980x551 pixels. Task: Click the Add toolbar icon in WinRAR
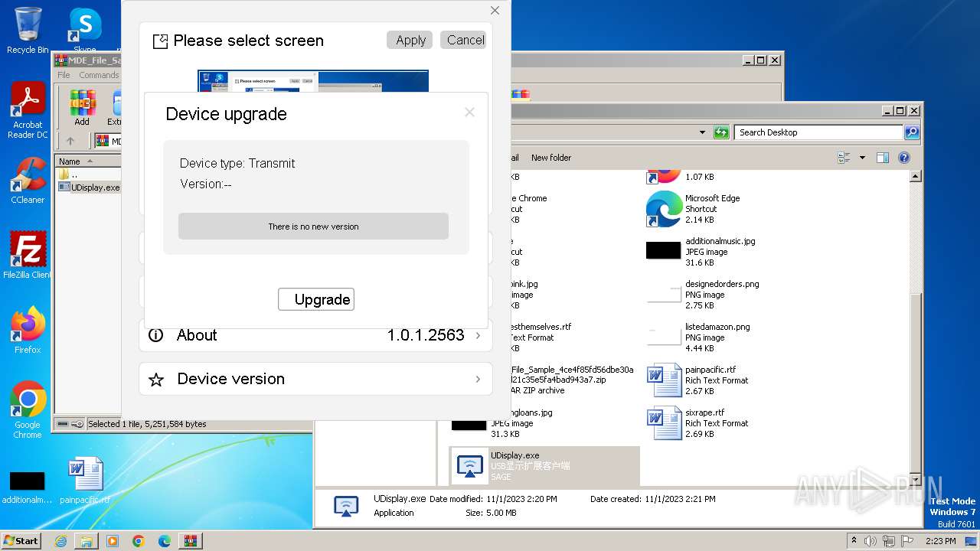[x=82, y=108]
